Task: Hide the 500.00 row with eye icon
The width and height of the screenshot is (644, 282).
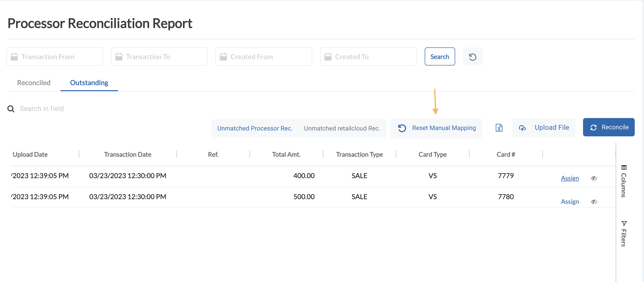Action: pyautogui.click(x=594, y=202)
